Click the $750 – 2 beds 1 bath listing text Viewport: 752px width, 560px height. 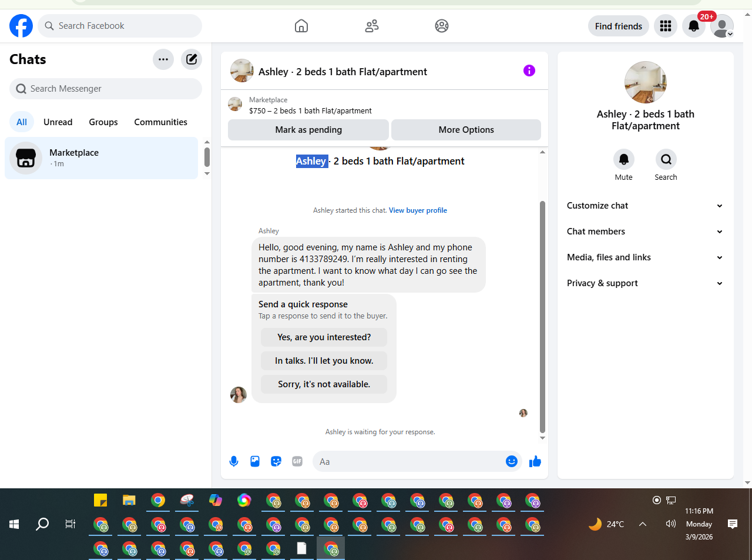point(310,110)
